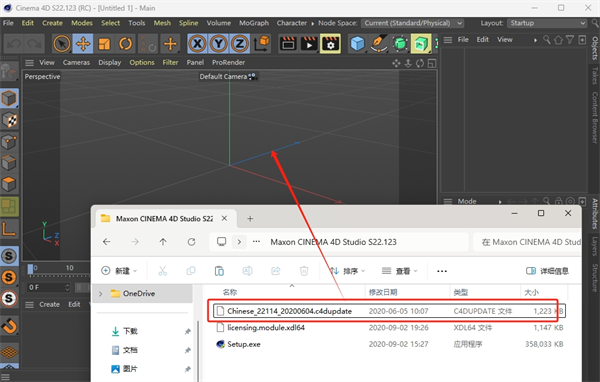This screenshot has width=600, height=382.
Task: Toggle the 详细信息 details pane
Action: (x=547, y=271)
